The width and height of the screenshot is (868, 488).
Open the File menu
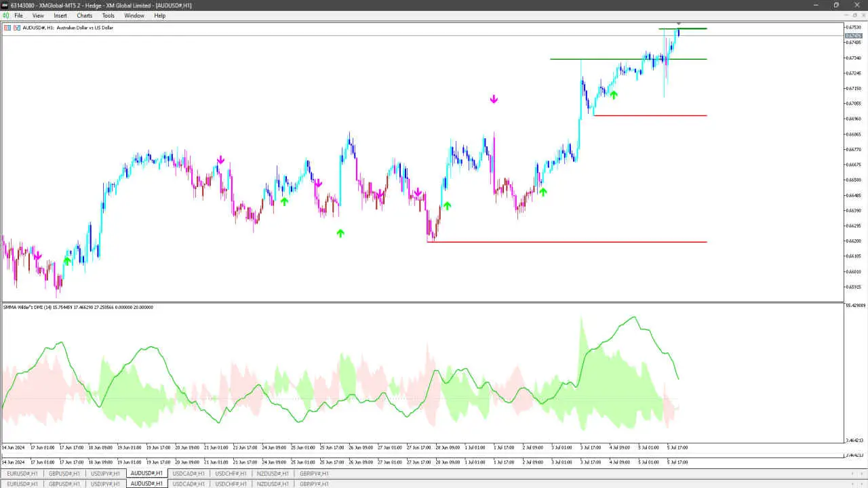[x=18, y=16]
